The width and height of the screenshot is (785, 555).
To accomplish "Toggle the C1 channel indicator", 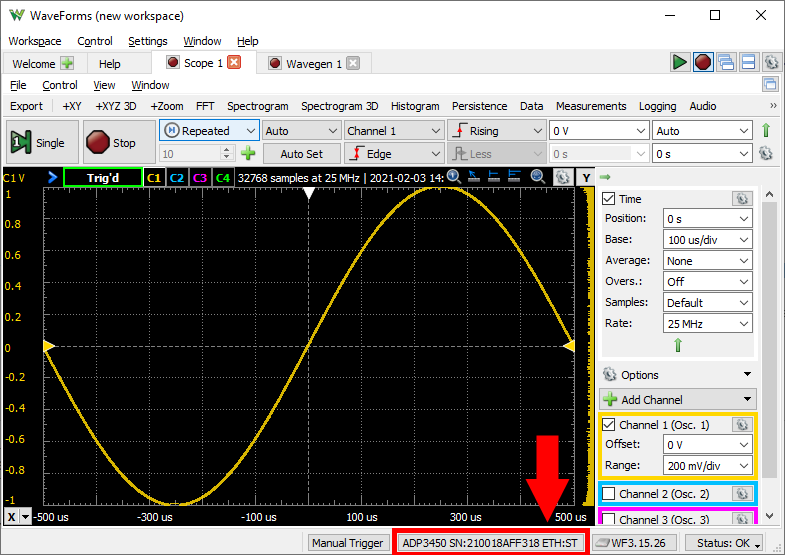I will pyautogui.click(x=154, y=178).
